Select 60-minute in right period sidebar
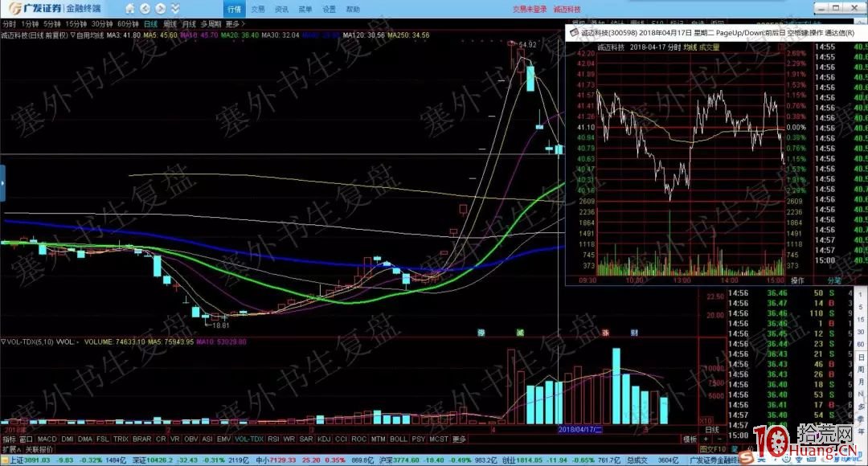Screen dimensions: 868x466 click(x=860, y=344)
